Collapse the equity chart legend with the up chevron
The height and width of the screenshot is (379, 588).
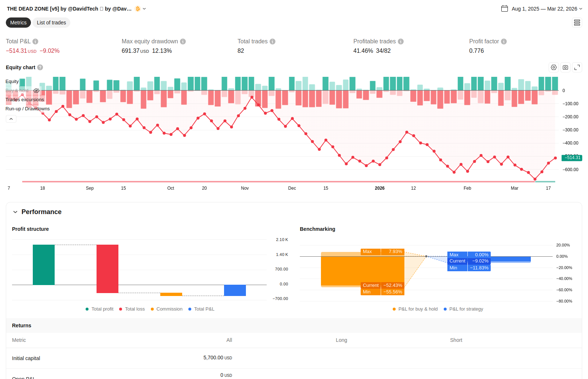tap(11, 119)
